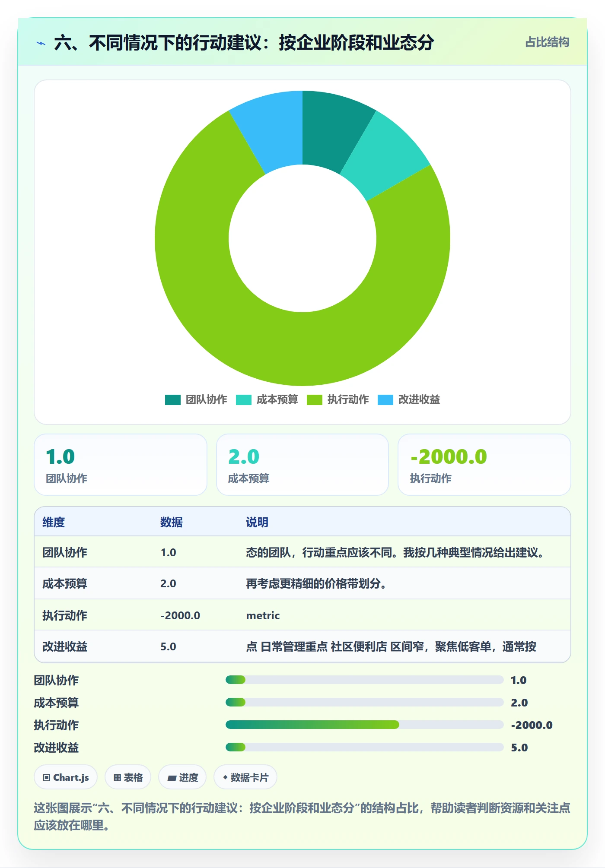Viewport: 605px width, 868px height.
Task: Click the lightning icon beside the title
Action: (x=41, y=43)
